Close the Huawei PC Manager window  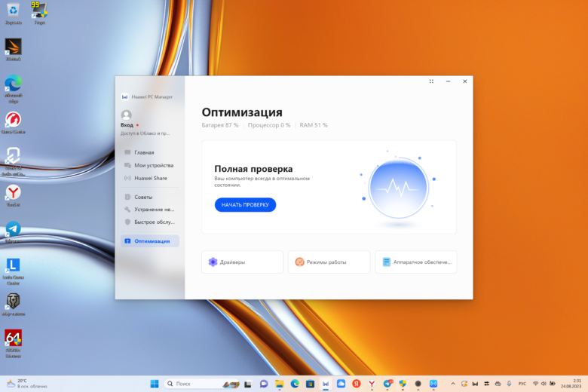click(465, 81)
